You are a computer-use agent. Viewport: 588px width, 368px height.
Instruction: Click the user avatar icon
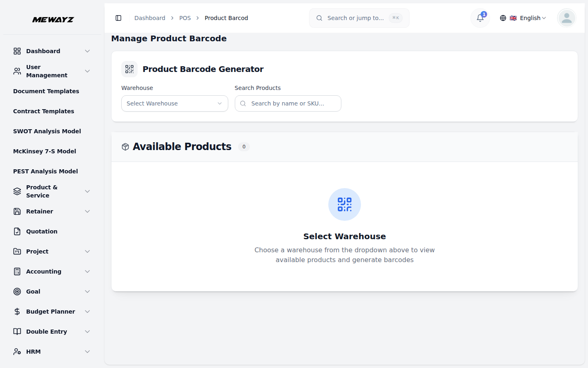pyautogui.click(x=566, y=18)
